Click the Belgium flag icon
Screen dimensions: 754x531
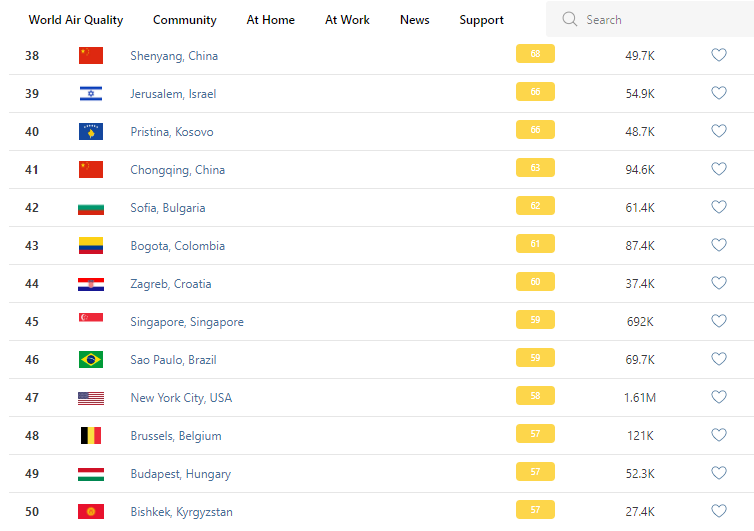(91, 436)
